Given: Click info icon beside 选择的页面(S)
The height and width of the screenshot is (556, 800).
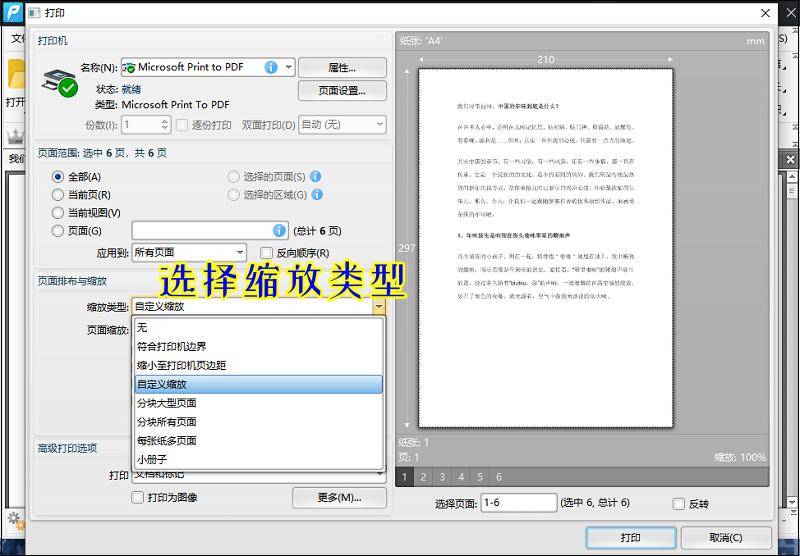Looking at the screenshot, I should point(316,176).
